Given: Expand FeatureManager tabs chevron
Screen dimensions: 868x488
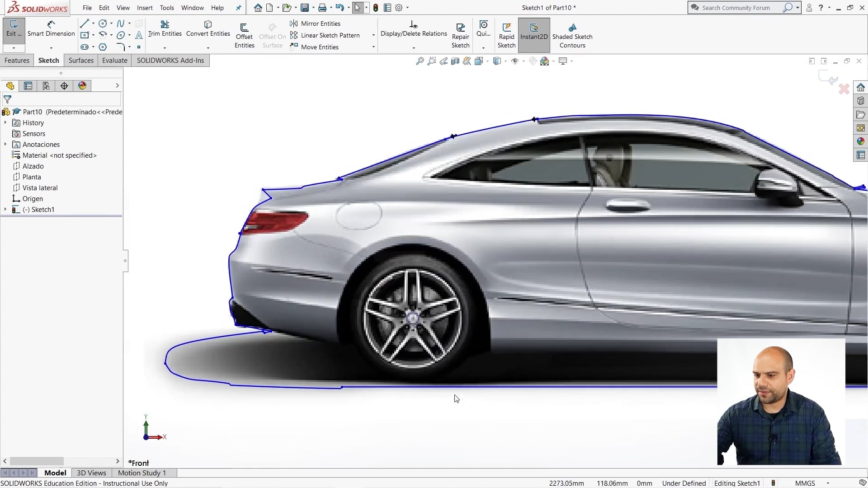Looking at the screenshot, I should pos(117,85).
